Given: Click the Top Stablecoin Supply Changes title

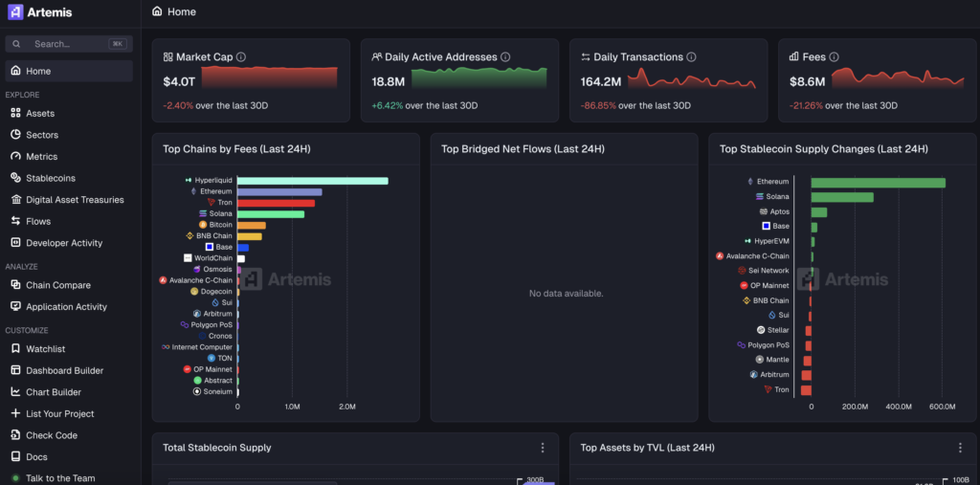Looking at the screenshot, I should [824, 149].
